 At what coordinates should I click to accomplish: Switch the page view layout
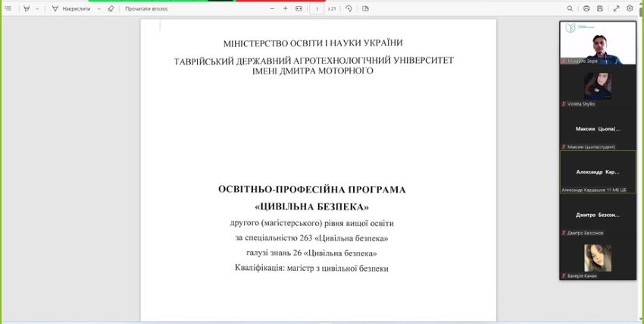(365, 8)
